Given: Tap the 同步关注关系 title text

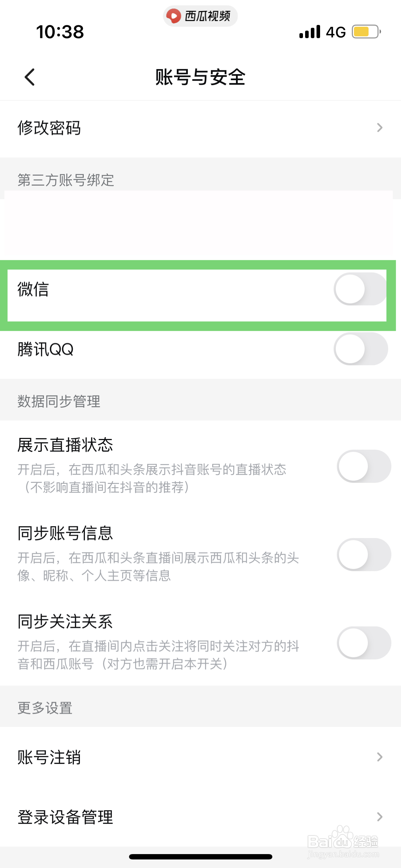Looking at the screenshot, I should 65,621.
